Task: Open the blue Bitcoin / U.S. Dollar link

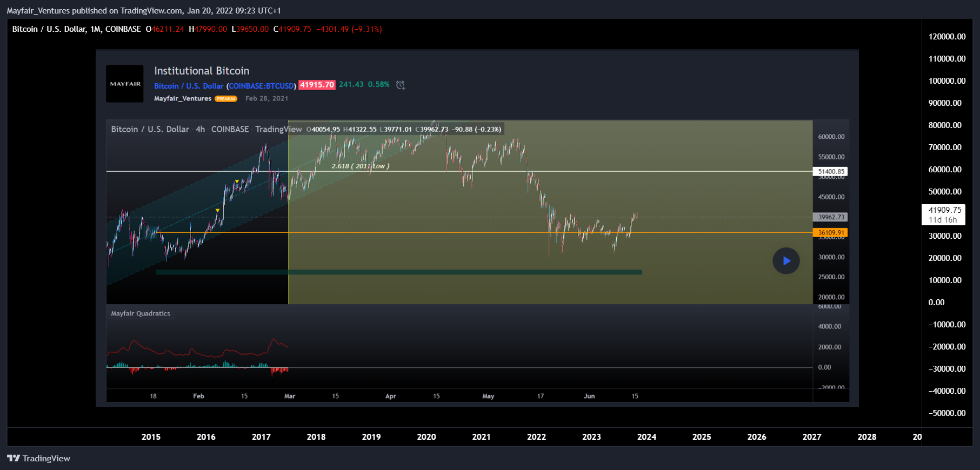Action: click(189, 86)
